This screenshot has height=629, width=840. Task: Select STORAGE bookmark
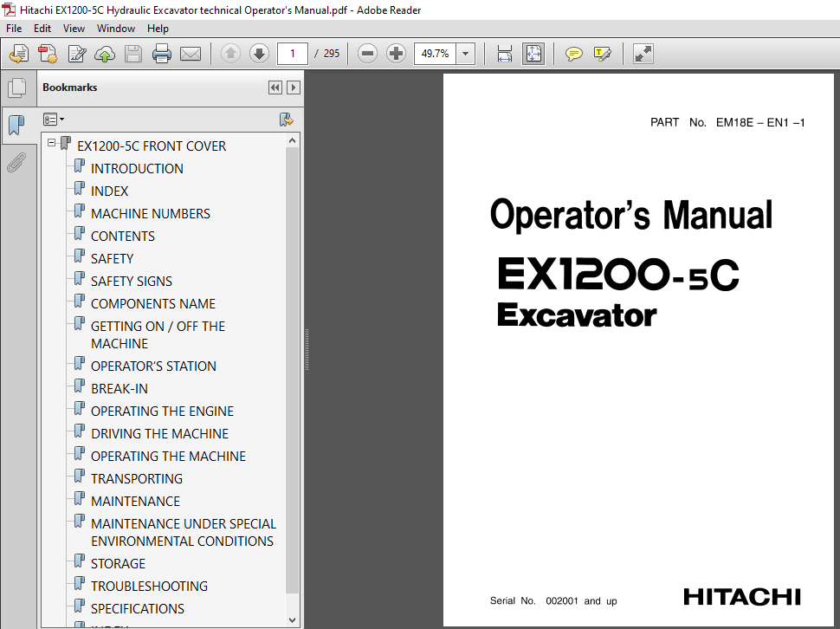pos(118,564)
